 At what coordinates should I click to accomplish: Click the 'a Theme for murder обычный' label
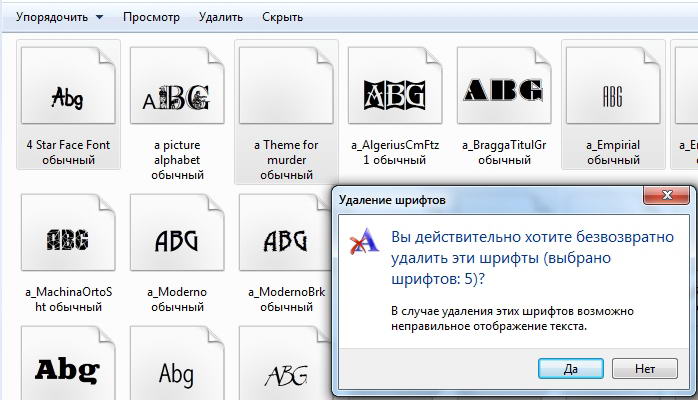(286, 160)
